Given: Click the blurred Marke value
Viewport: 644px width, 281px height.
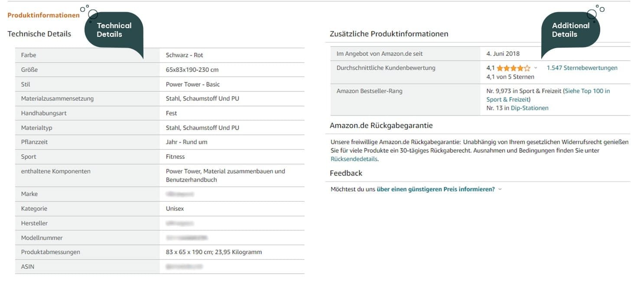Looking at the screenshot, I should (179, 194).
